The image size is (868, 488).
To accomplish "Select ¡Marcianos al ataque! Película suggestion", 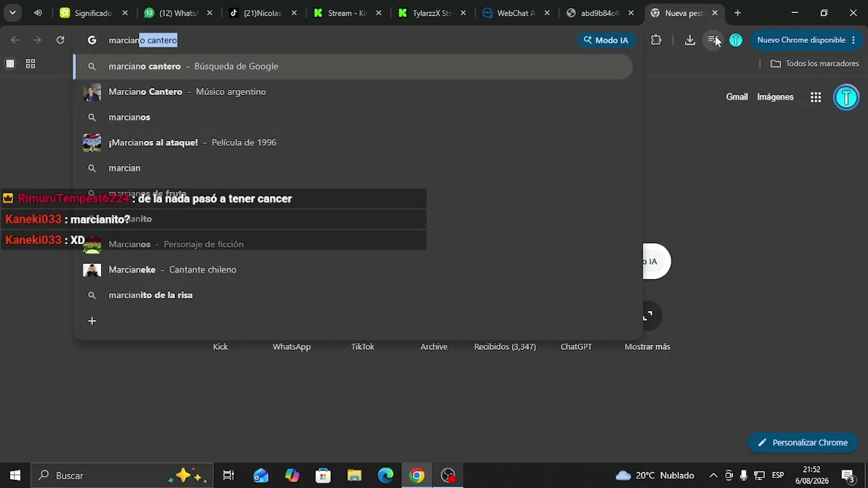I will click(x=353, y=142).
